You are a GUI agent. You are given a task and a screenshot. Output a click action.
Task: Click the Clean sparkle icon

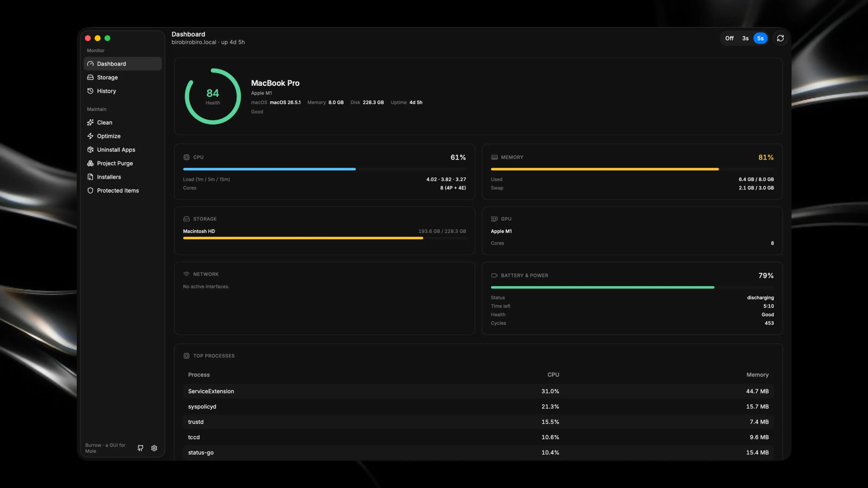[x=90, y=122]
